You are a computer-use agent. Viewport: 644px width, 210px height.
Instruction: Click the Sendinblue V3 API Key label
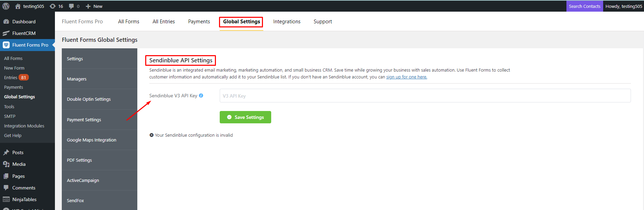coord(173,96)
